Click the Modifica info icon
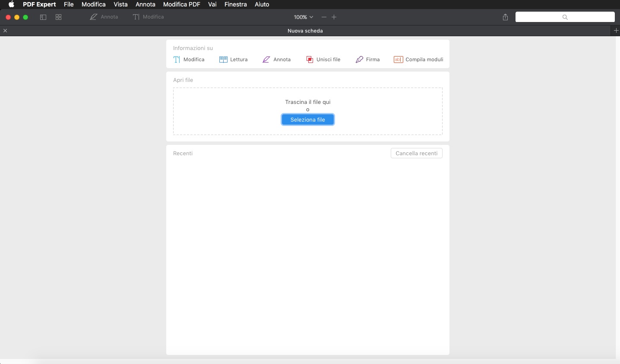Image resolution: width=620 pixels, height=364 pixels. 177,60
